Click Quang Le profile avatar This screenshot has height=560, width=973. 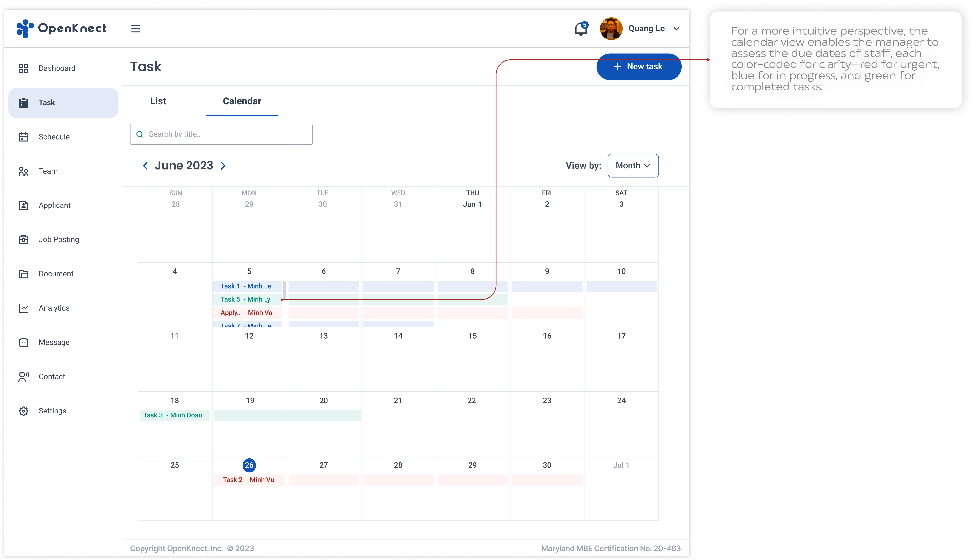611,29
